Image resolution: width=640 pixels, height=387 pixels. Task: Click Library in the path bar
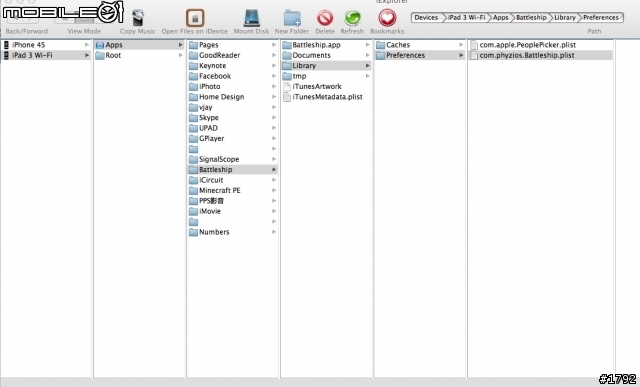564,18
